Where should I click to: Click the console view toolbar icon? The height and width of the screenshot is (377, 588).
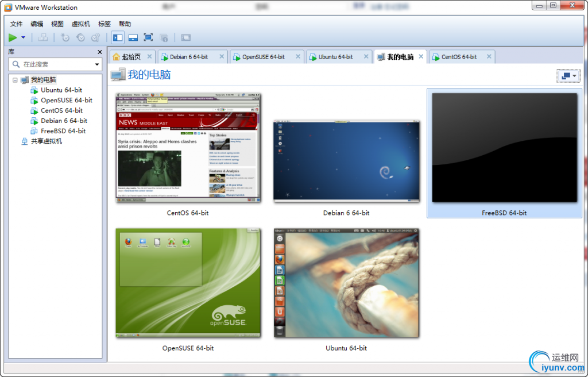(185, 37)
